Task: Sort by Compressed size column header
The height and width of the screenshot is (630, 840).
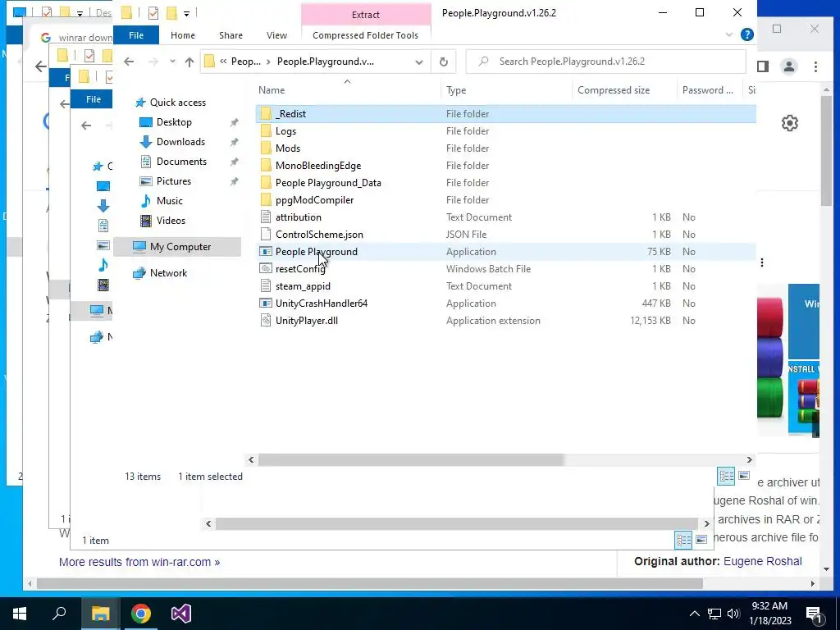Action: pyautogui.click(x=614, y=90)
